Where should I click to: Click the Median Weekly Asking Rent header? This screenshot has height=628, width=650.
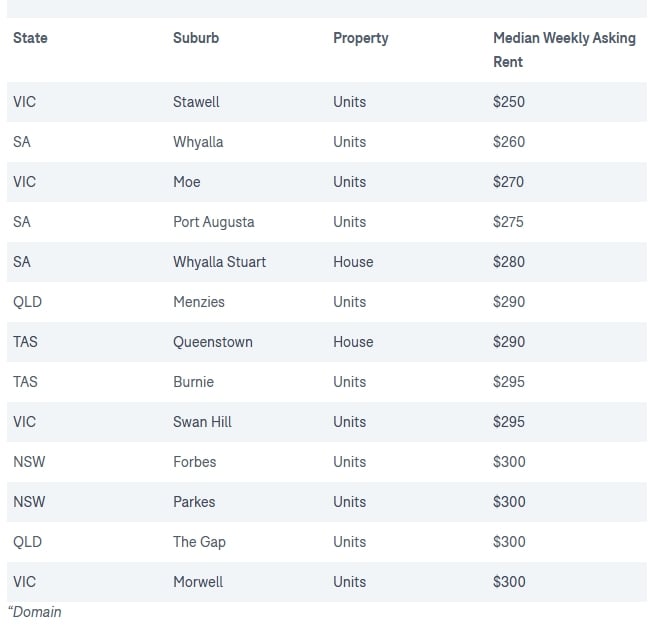tap(563, 49)
